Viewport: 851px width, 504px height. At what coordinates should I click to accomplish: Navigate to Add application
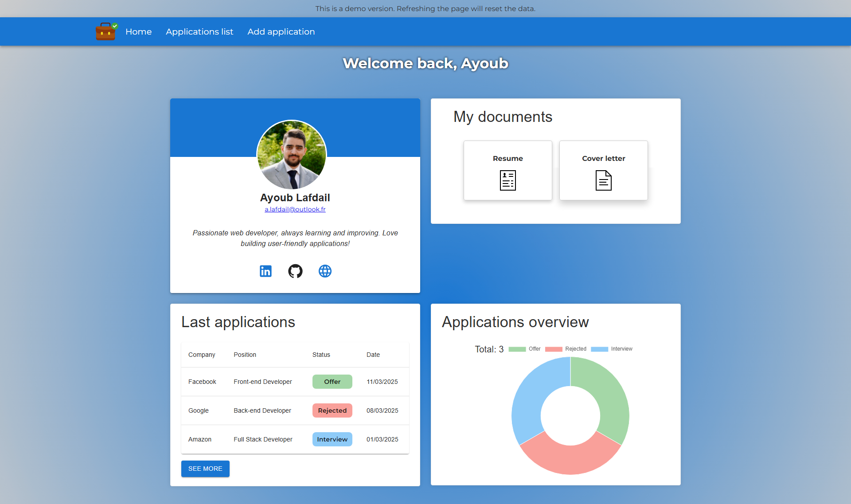[281, 31]
